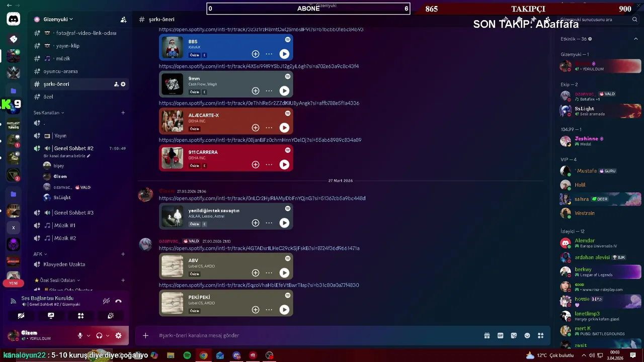The image size is (644, 362).
Task: Add BB5 track to Spotify library
Action: click(x=256, y=54)
